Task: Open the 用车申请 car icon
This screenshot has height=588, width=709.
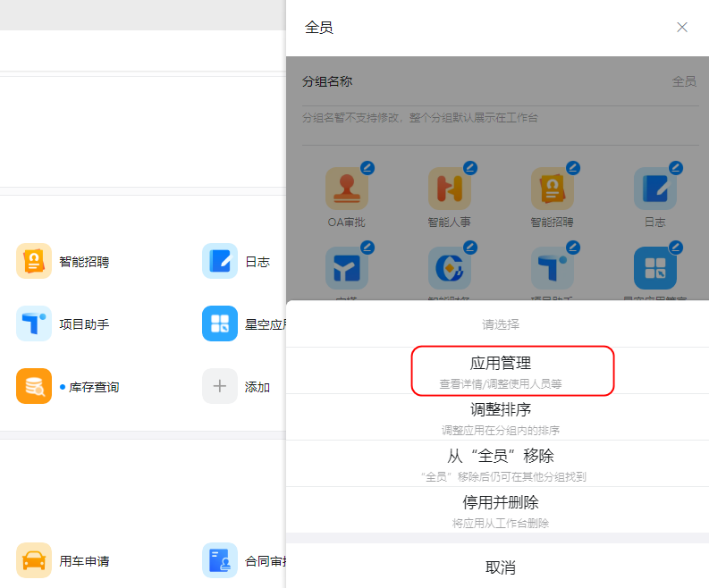Action: 34,560
